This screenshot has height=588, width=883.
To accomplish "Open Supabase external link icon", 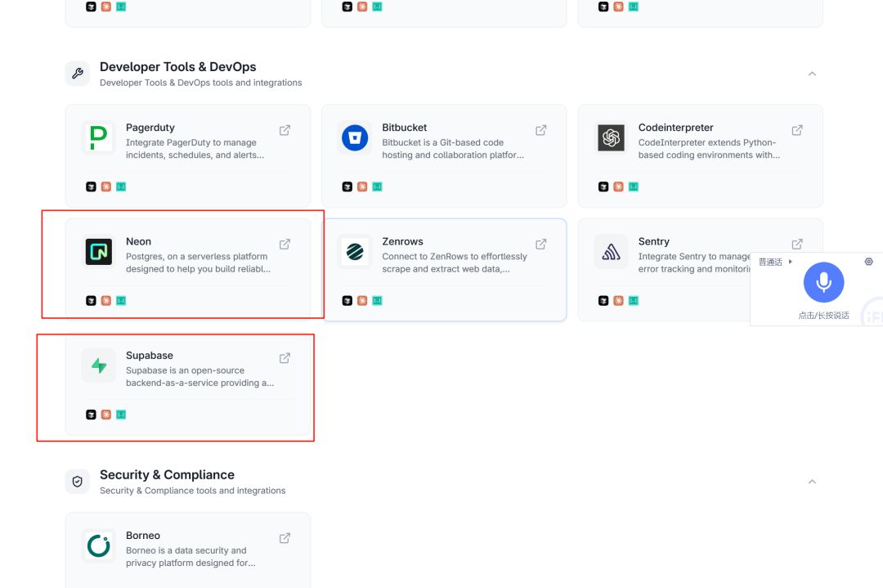I will click(285, 357).
